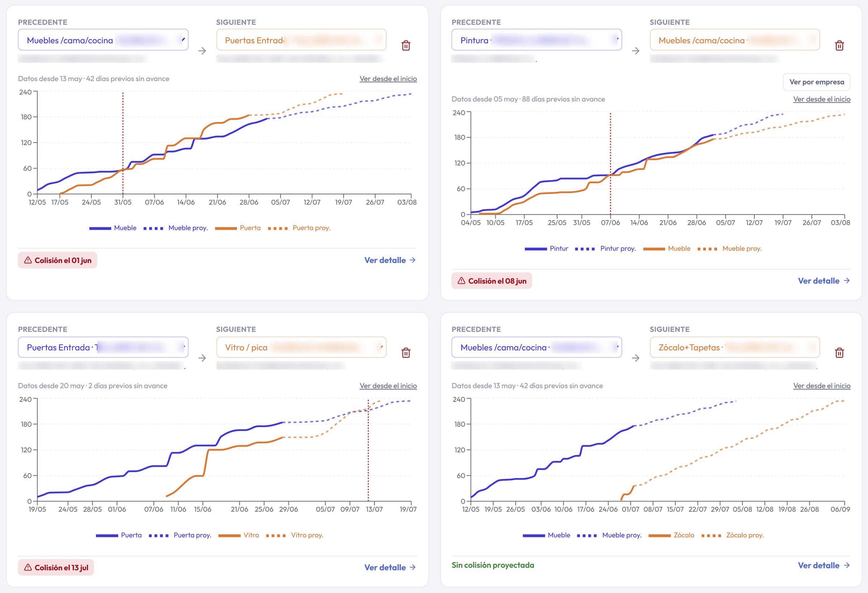Toggle Puerta proy. legend in Vitro chart
The height and width of the screenshot is (593, 868).
click(x=180, y=535)
